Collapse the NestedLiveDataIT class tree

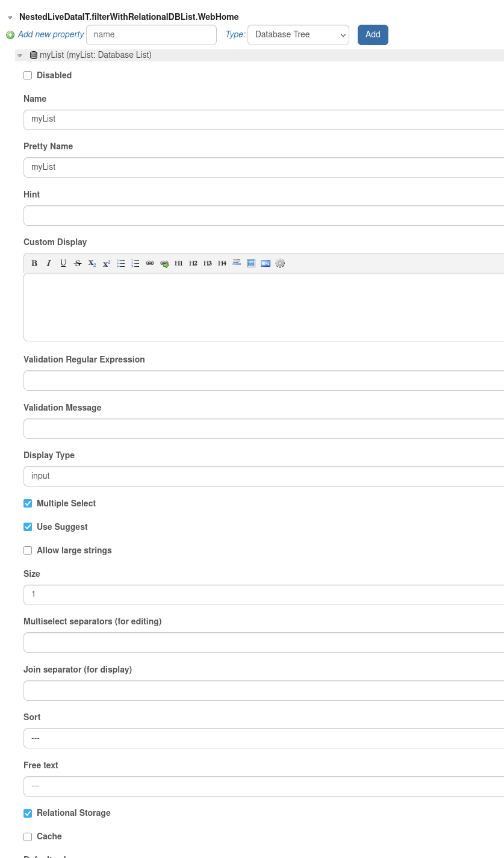[10, 17]
